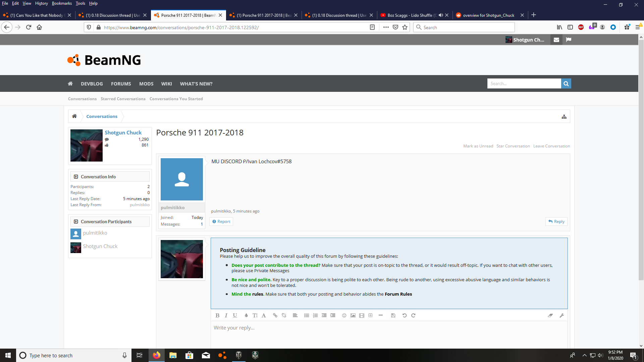644x362 pixels.
Task: Open the text color picker
Action: pos(246,315)
